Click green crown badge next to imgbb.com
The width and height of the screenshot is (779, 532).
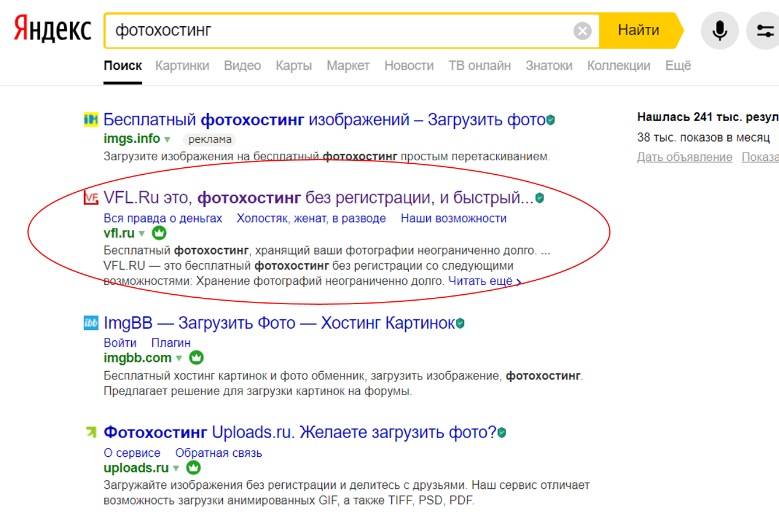point(196,358)
